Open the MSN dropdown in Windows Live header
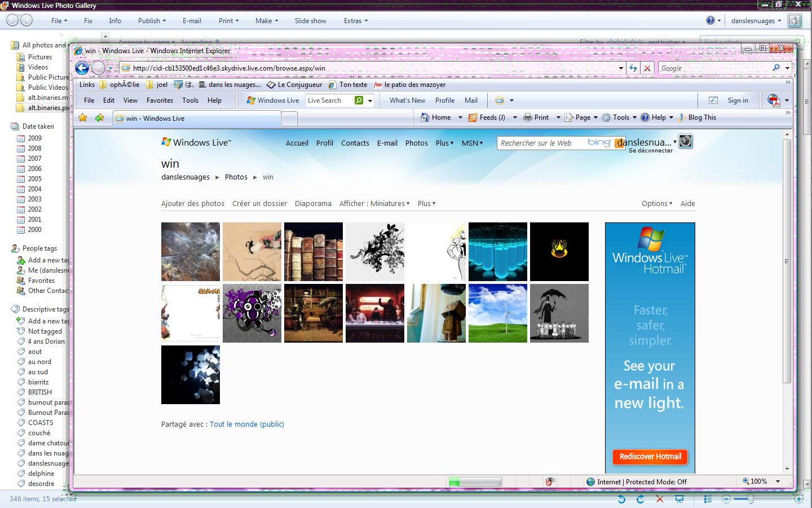The image size is (812, 508). click(473, 143)
